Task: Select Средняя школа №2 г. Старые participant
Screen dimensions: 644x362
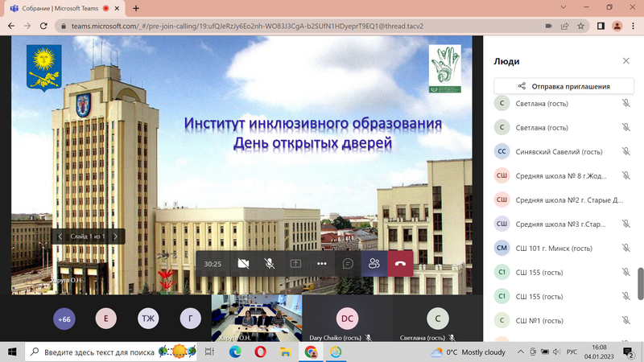Action: point(563,200)
